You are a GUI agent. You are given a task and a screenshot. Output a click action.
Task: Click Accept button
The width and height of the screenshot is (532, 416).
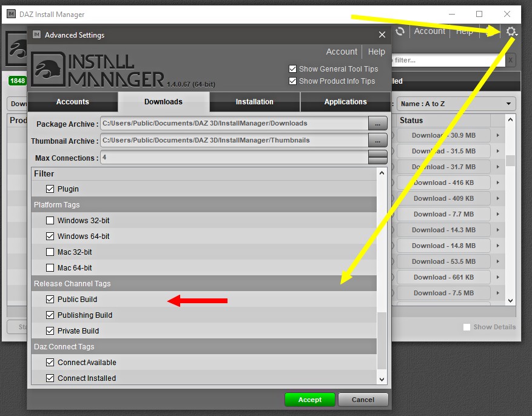click(310, 400)
